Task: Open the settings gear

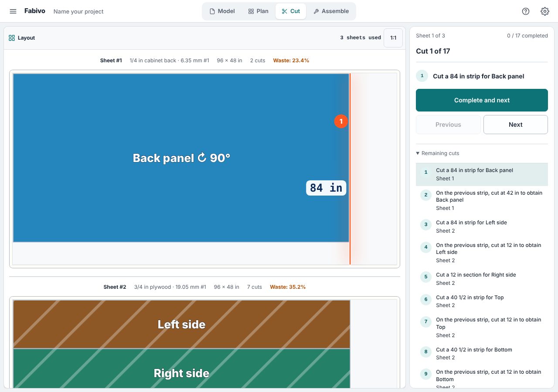Action: [545, 11]
